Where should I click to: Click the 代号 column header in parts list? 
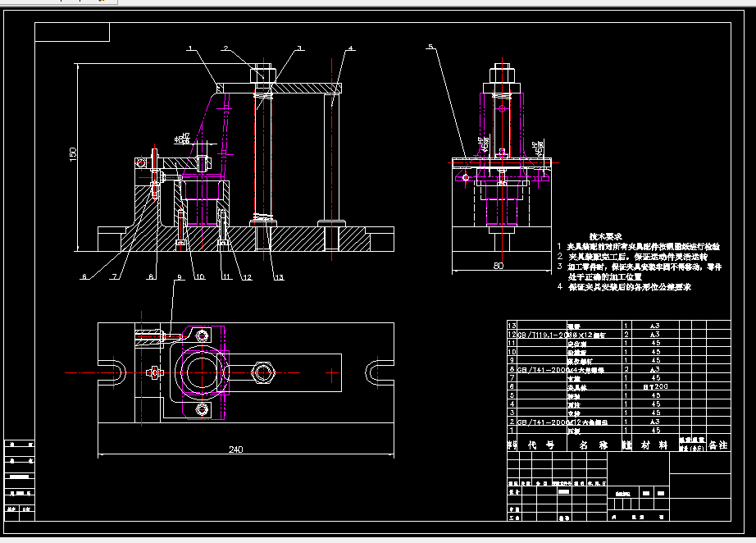[x=541, y=445]
